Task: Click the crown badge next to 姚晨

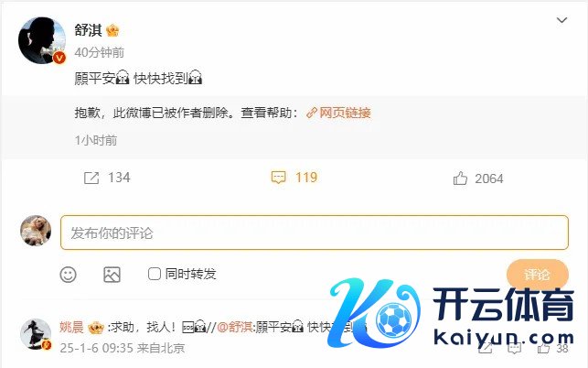Action: [96, 328]
